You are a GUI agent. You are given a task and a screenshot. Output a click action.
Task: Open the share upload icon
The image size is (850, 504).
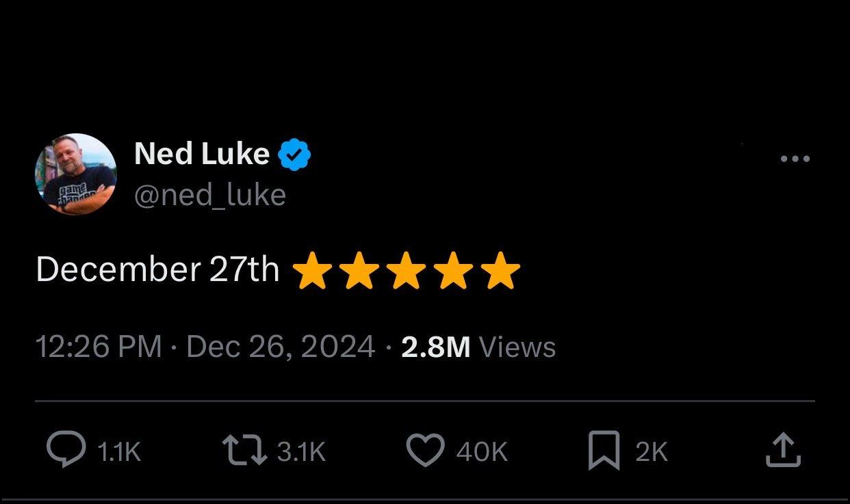(784, 449)
